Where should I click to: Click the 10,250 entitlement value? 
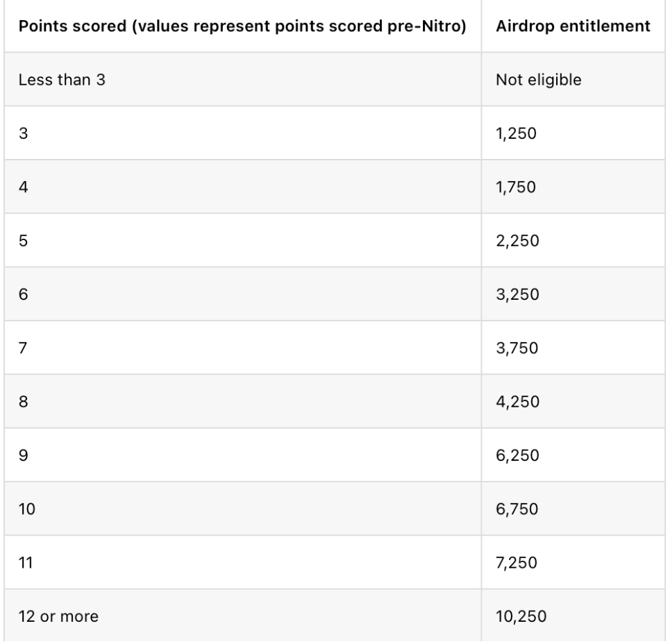click(x=521, y=616)
